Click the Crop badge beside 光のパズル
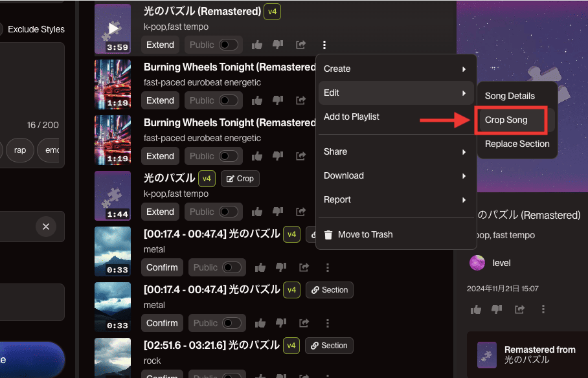The width and height of the screenshot is (588, 378). (240, 179)
